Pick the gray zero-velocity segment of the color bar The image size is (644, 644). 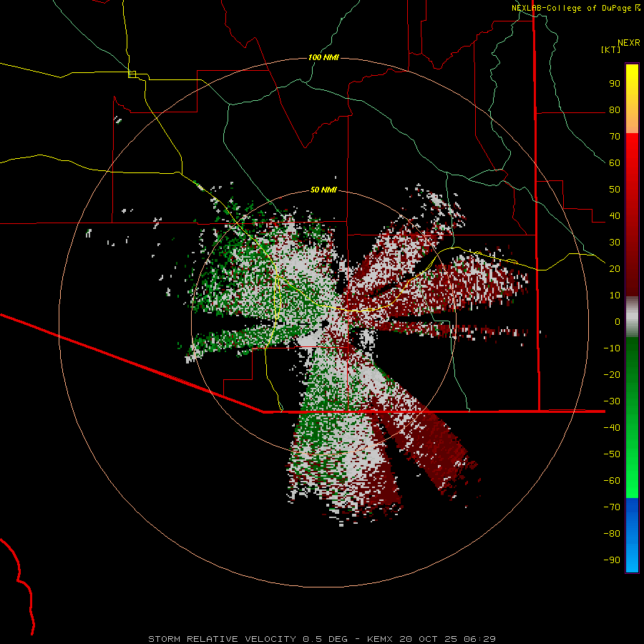[x=632, y=317]
